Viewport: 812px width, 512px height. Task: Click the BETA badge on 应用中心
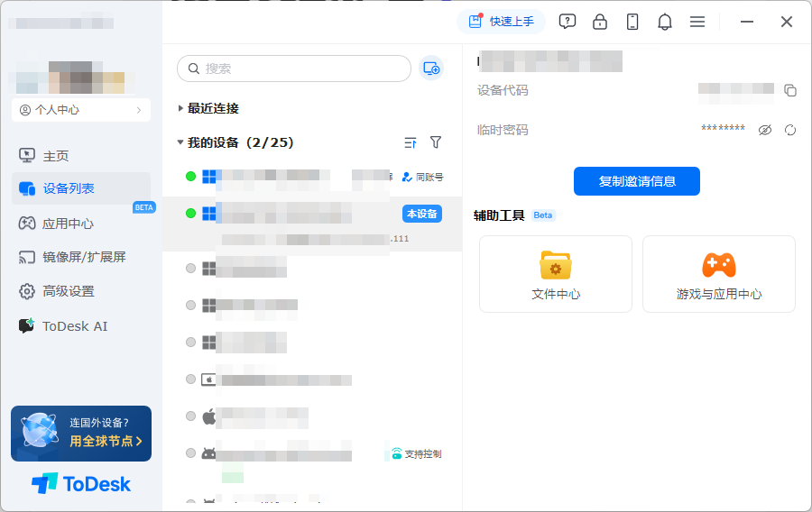click(x=144, y=207)
